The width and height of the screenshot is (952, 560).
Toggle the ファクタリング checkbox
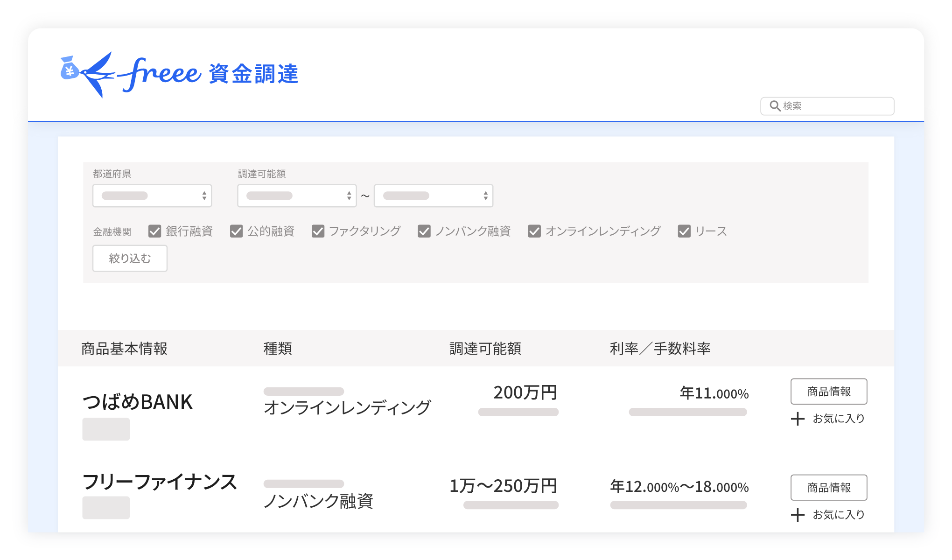coord(318,231)
